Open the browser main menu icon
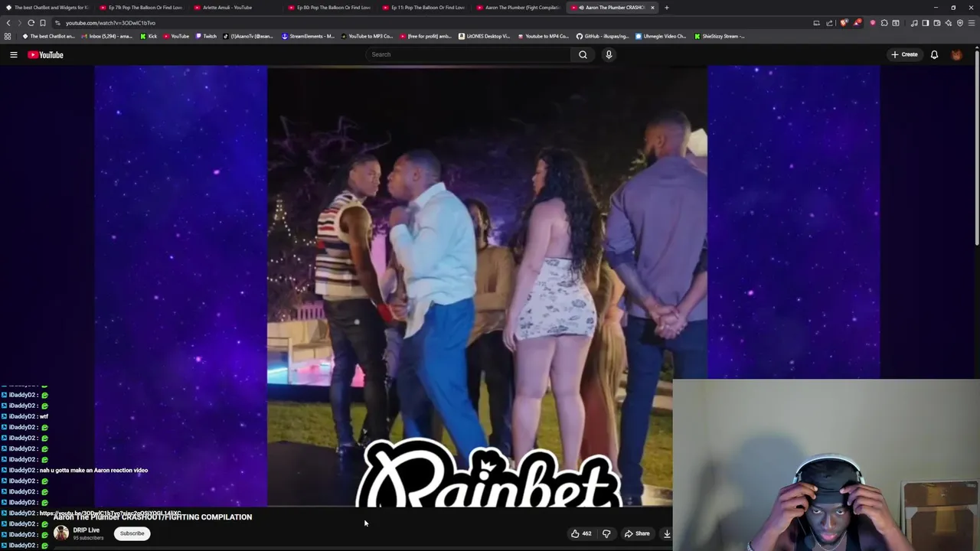This screenshot has height=551, width=980. 972,23
